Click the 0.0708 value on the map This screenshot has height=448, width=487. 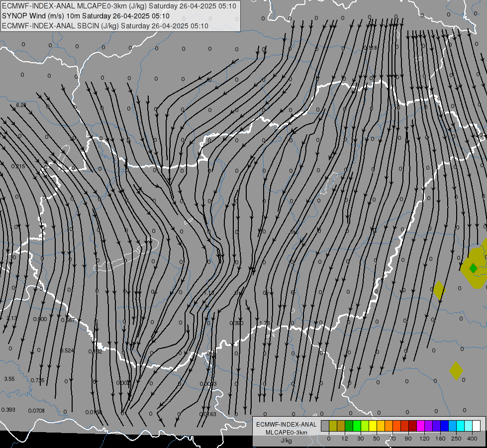tap(36, 411)
